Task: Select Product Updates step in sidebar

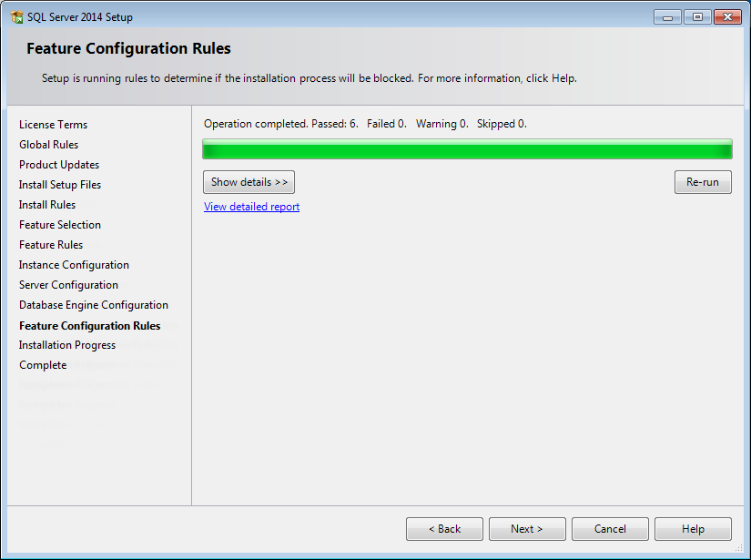Action: click(59, 165)
